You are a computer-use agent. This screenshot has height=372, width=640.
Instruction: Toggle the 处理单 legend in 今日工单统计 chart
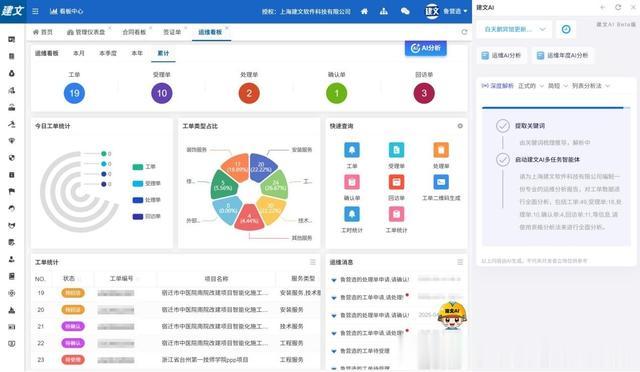pos(147,200)
